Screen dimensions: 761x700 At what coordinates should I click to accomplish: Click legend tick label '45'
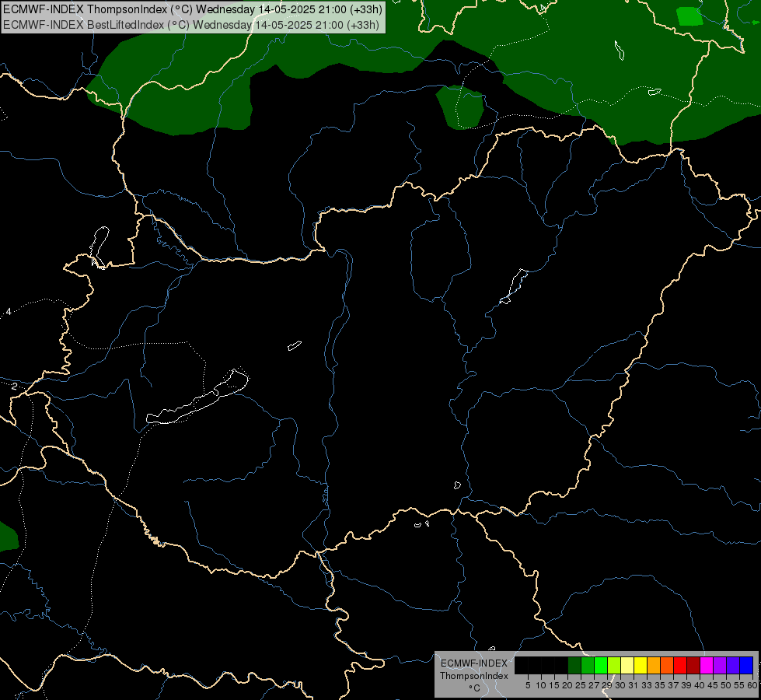click(713, 685)
